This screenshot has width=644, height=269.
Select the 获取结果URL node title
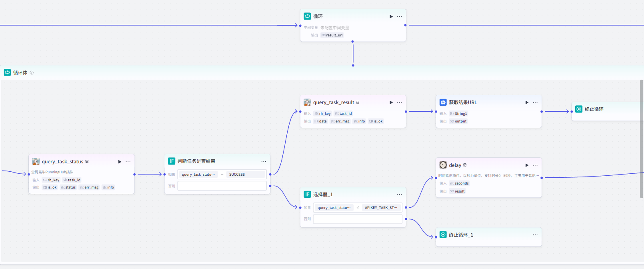463,102
